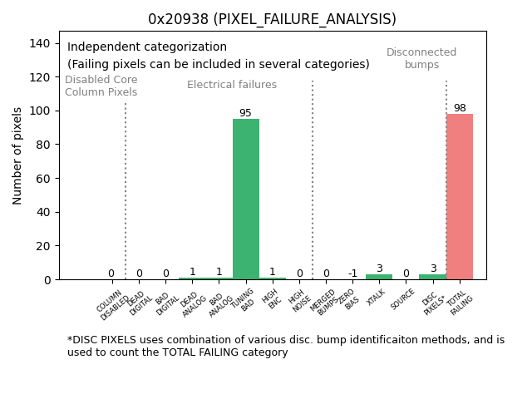Click the 'Disabled Core Column Pixels' label
This screenshot has height=399, width=532.
pyautogui.click(x=101, y=86)
